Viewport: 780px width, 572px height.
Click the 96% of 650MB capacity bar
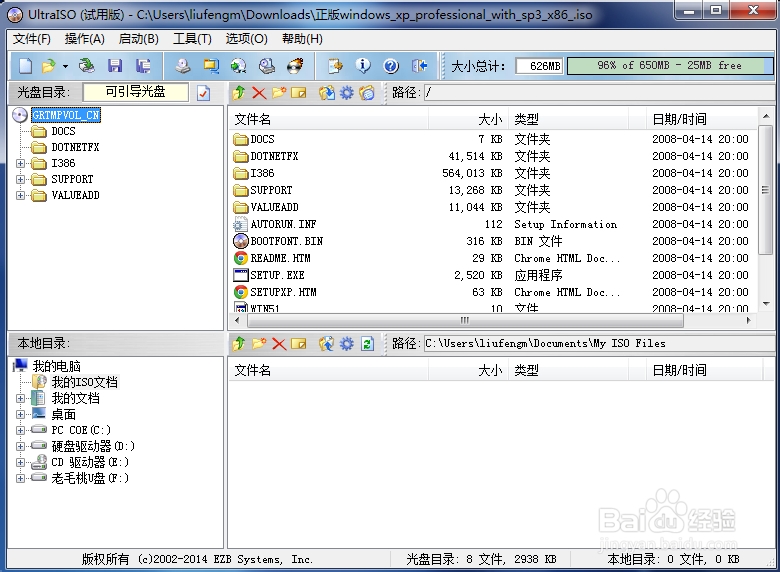click(x=670, y=66)
